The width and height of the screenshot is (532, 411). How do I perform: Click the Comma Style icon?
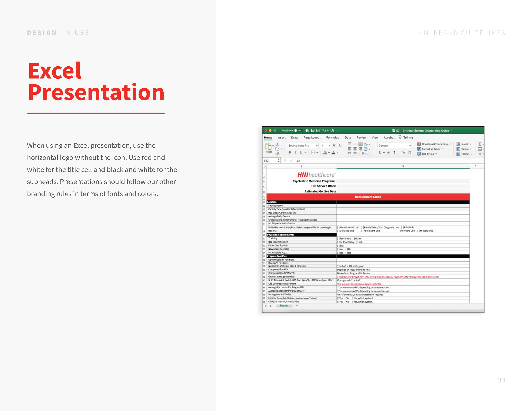click(394, 152)
